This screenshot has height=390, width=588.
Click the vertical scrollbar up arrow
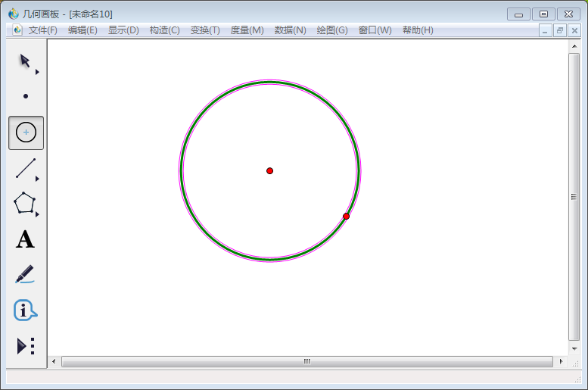pos(574,46)
